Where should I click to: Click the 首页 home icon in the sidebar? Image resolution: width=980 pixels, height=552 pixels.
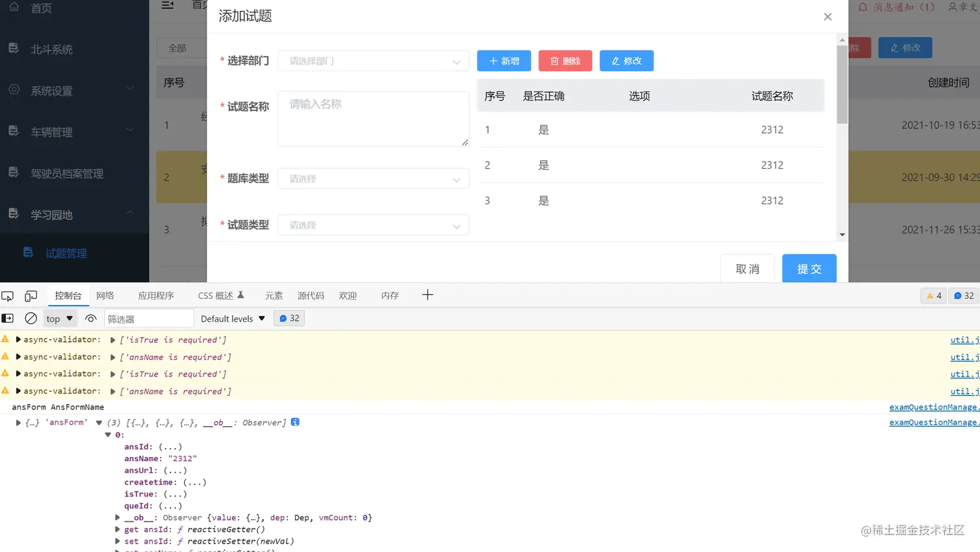point(14,7)
